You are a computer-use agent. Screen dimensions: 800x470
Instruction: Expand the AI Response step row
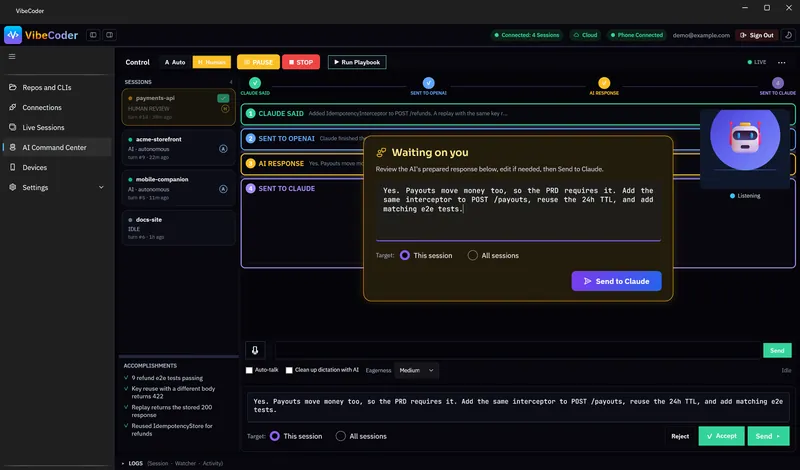pyautogui.click(x=304, y=163)
